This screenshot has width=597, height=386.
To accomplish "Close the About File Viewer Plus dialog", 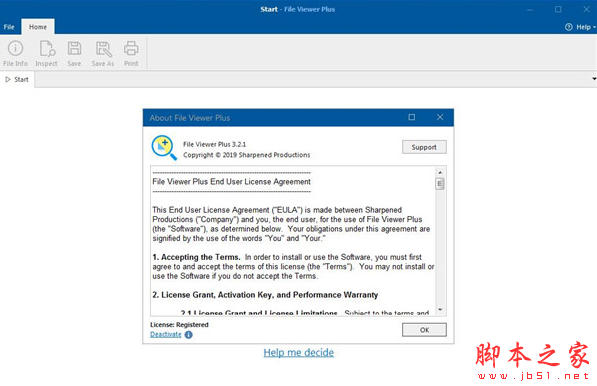I will pyautogui.click(x=440, y=117).
